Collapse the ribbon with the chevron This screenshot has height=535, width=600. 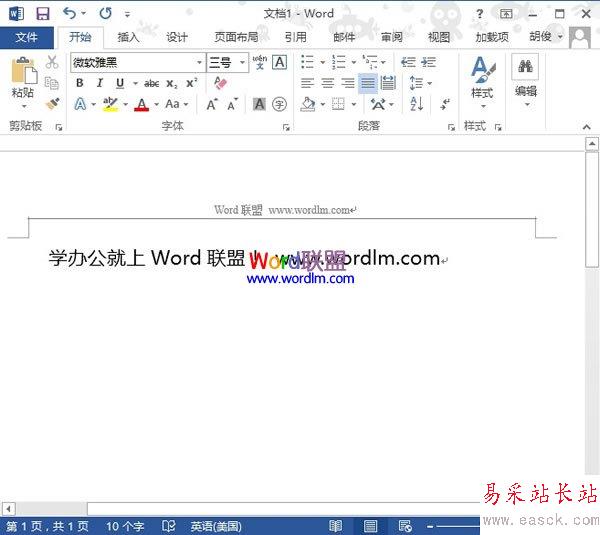pyautogui.click(x=586, y=127)
